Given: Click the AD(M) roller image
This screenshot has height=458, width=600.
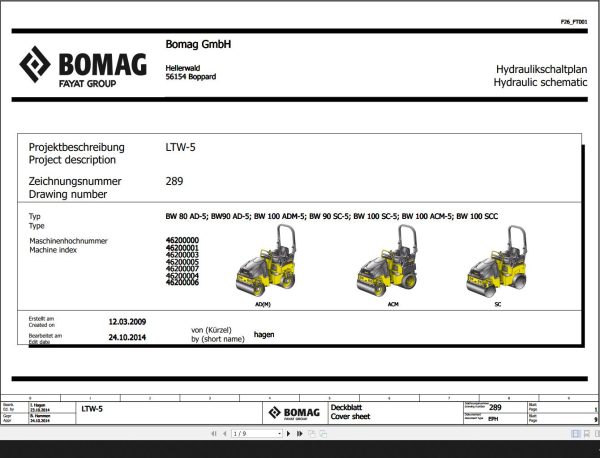Looking at the screenshot, I should point(266,261).
